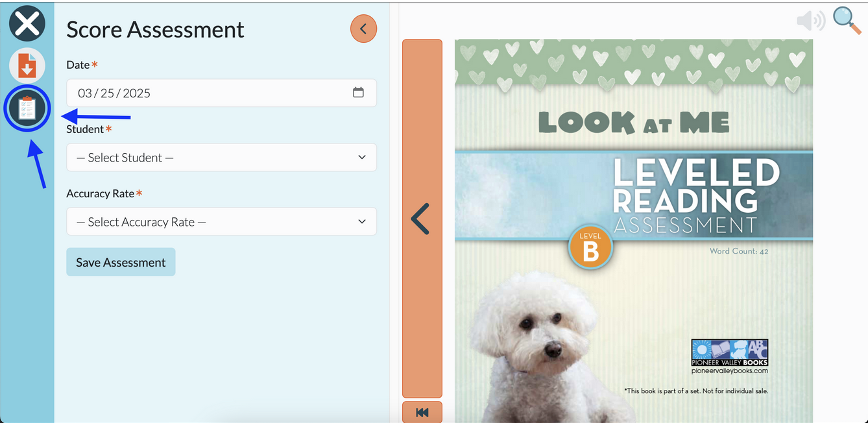
Task: Select the year 2025 in the Date field
Action: (x=136, y=93)
